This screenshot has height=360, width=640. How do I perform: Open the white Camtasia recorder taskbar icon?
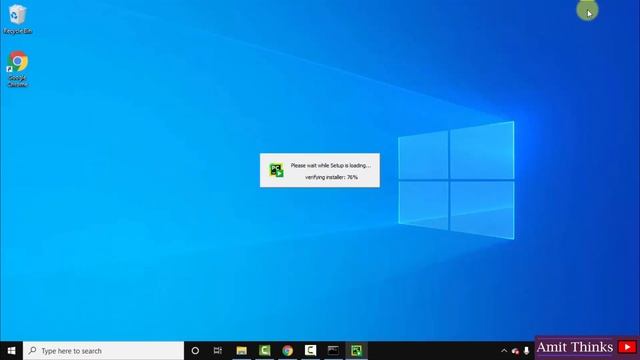click(x=310, y=351)
